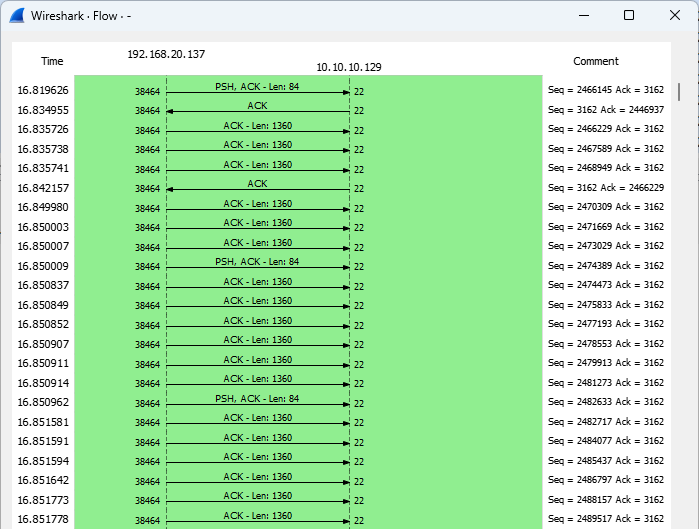Select flow row at time 16.850009

point(341,266)
